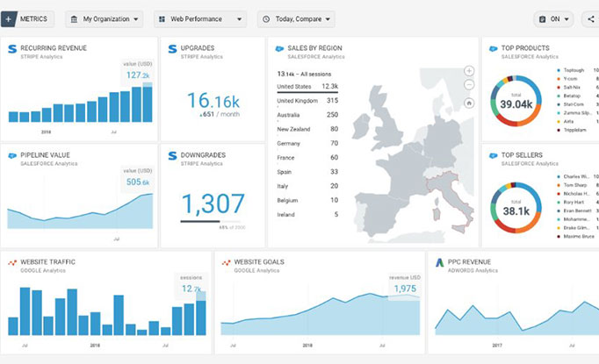
Task: Click Stripe icon on Recurring Revenue card
Action: click(12, 51)
